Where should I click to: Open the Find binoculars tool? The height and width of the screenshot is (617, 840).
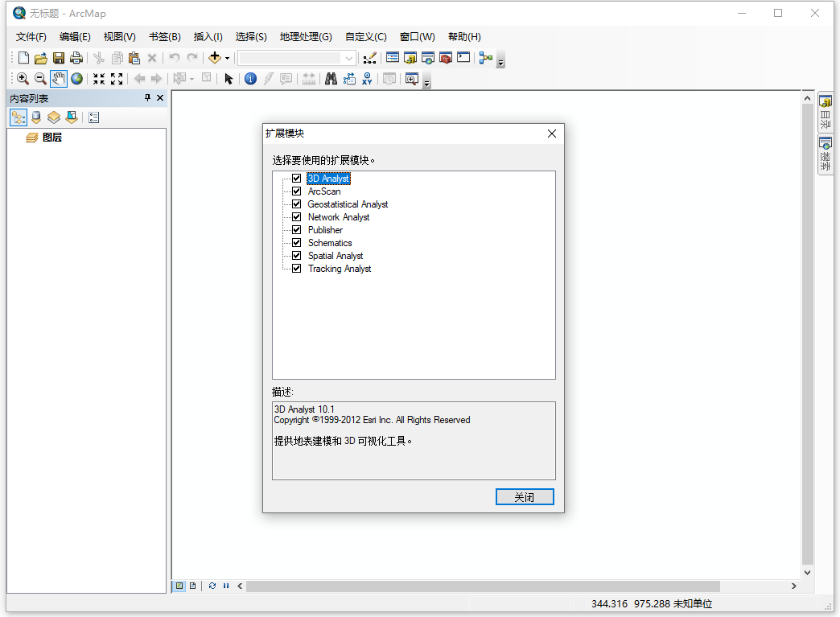pyautogui.click(x=331, y=79)
